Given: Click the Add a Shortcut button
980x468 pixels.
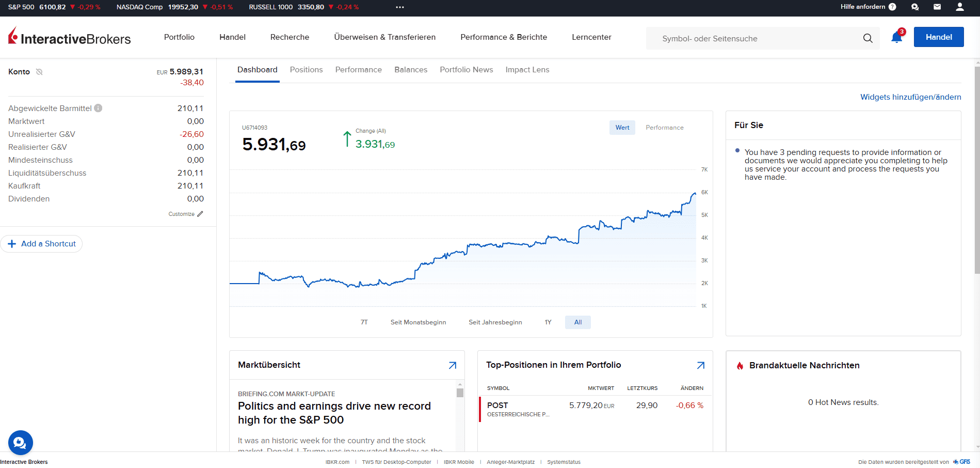Looking at the screenshot, I should click(41, 244).
